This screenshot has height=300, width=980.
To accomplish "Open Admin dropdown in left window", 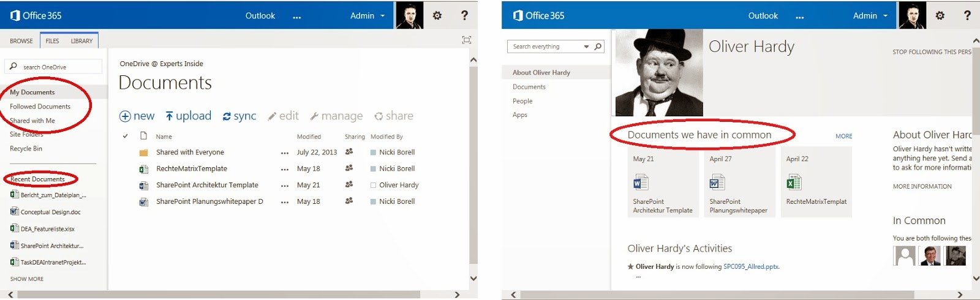I will coord(367,15).
